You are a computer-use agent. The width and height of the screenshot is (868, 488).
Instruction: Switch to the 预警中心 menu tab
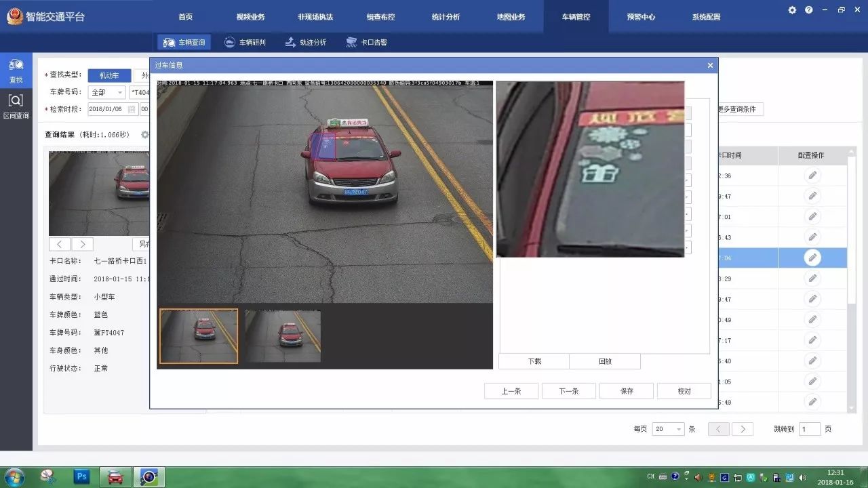(641, 16)
